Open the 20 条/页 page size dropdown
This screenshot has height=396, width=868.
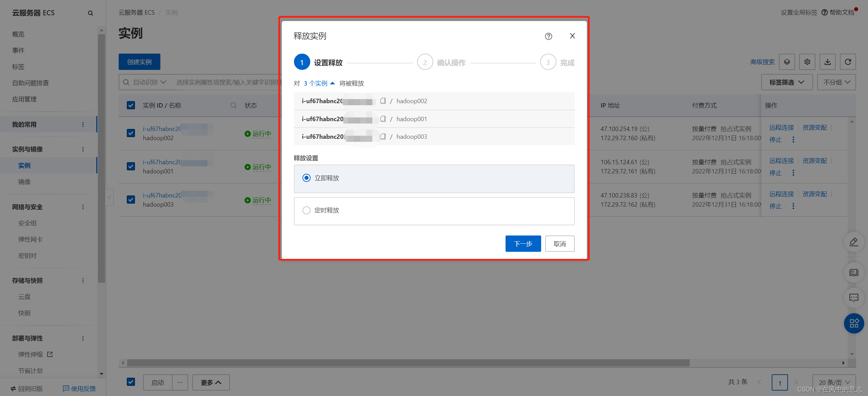pyautogui.click(x=834, y=382)
